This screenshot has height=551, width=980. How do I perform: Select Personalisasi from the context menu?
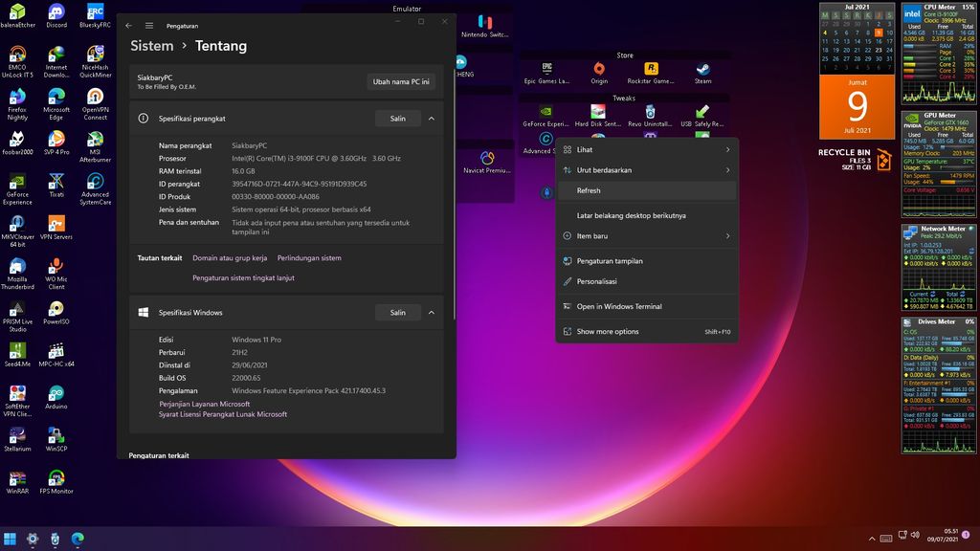pos(596,281)
